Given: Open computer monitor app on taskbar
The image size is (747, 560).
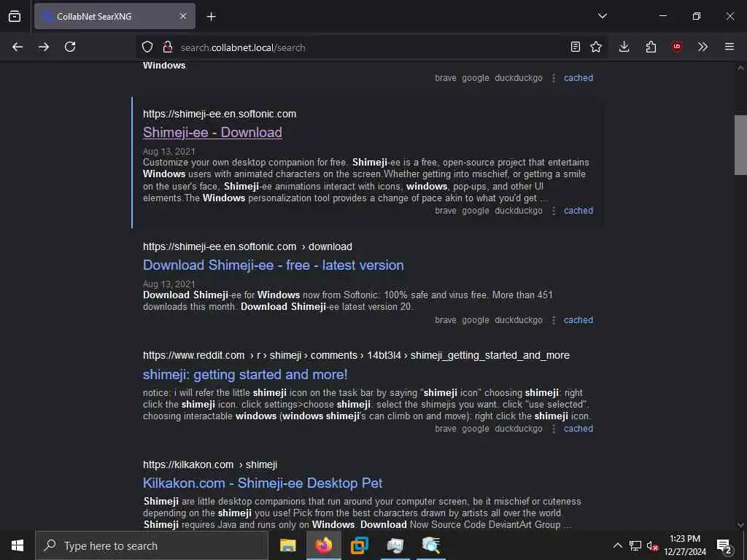Looking at the screenshot, I should 395,545.
